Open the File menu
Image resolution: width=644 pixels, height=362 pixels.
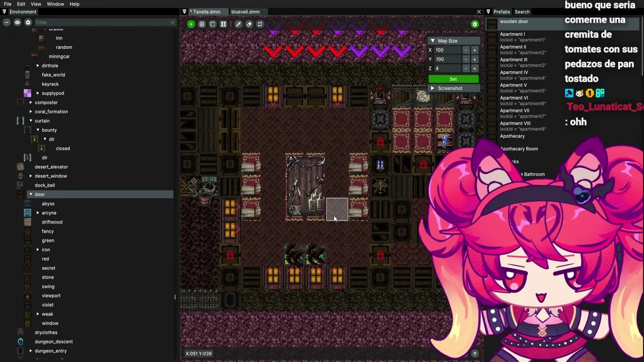coord(8,4)
